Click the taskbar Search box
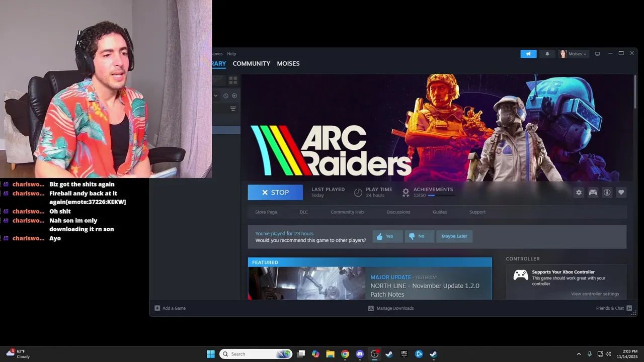Screen dimensions: 644x362 point(256,354)
